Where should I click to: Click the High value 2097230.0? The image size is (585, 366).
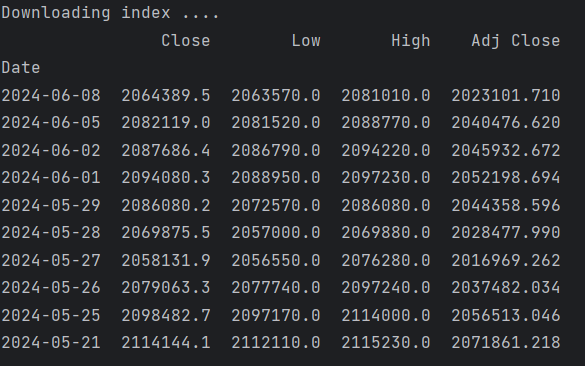coord(386,178)
